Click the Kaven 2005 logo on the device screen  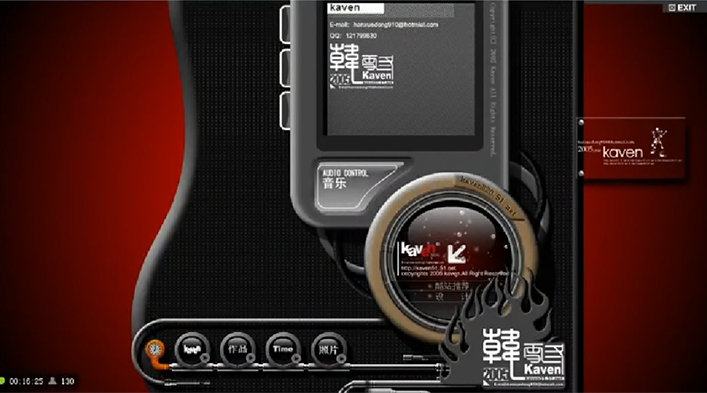click(362, 65)
